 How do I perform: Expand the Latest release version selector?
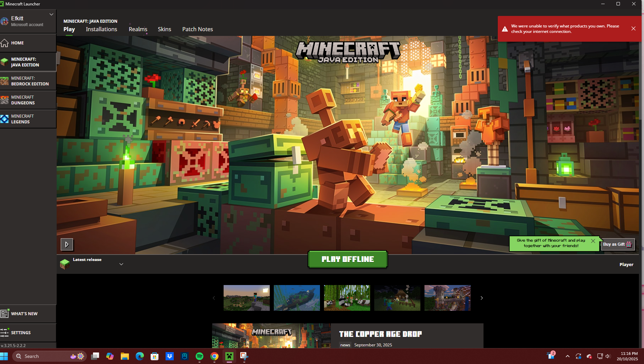coord(121,264)
